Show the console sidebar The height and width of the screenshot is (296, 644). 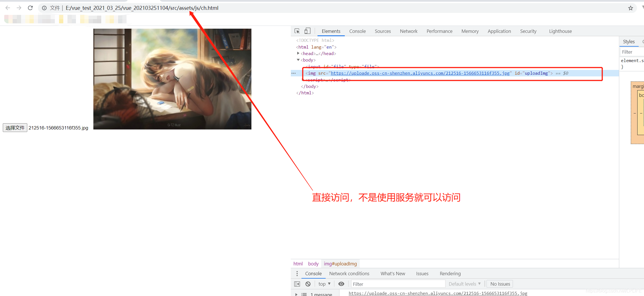pos(297,284)
